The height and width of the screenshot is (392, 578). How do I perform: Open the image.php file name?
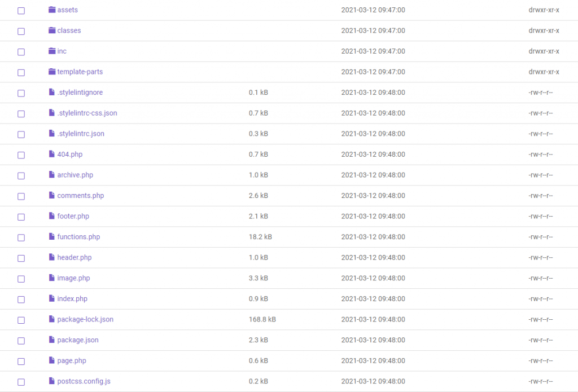(x=73, y=278)
